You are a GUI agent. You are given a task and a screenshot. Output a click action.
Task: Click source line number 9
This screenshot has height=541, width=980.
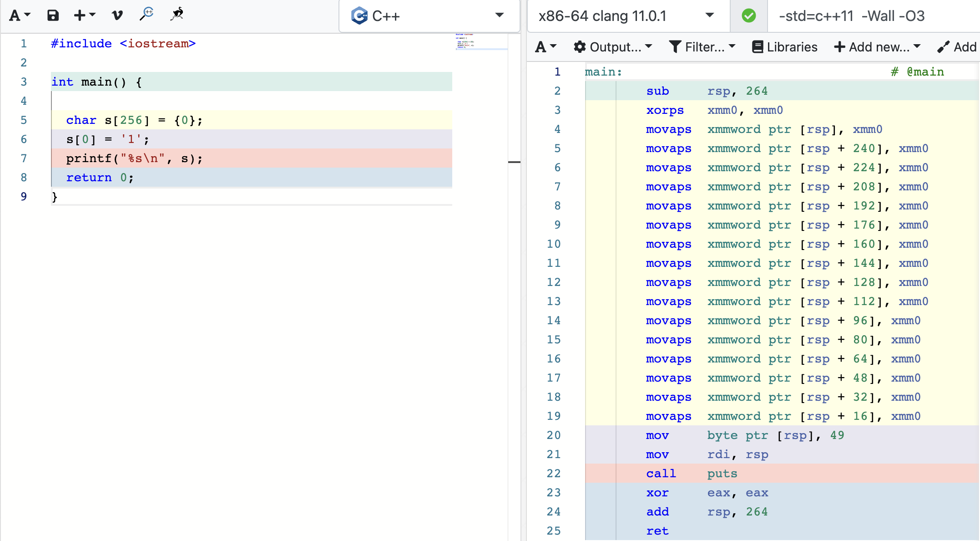pyautogui.click(x=24, y=197)
